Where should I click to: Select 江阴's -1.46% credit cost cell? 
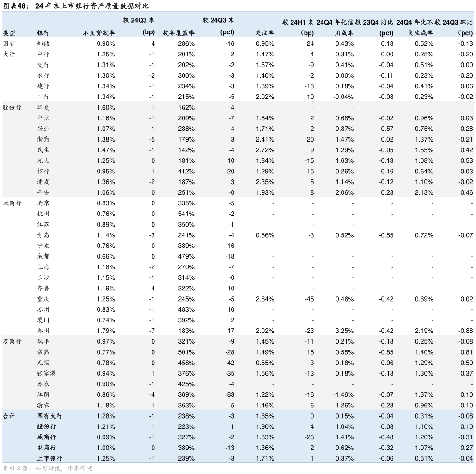[343, 394]
